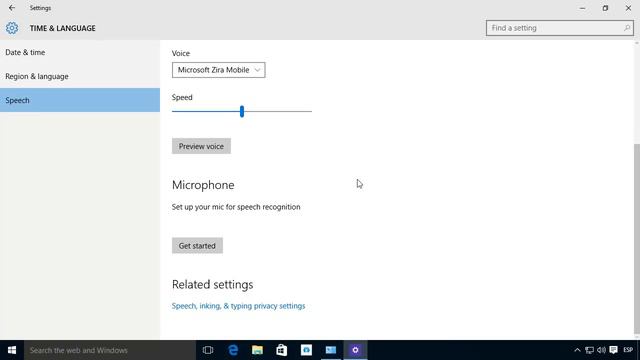Minimize the Settings window
Screen dimensions: 640x360
pos(582,8)
